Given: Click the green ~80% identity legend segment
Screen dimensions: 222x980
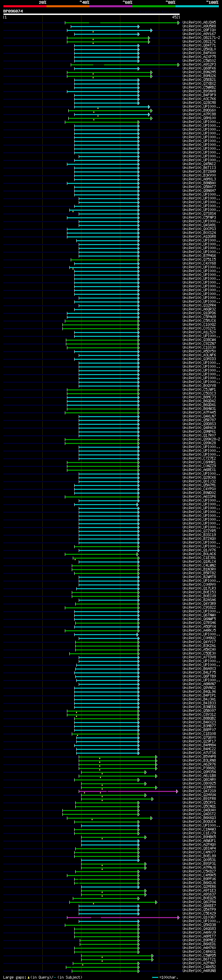Looking at the screenshot, I should point(154,6).
